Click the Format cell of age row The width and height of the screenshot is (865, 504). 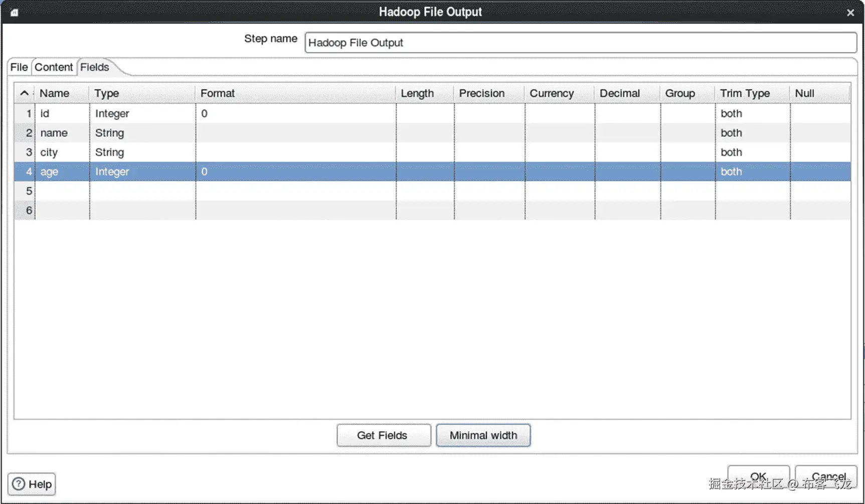pos(296,172)
